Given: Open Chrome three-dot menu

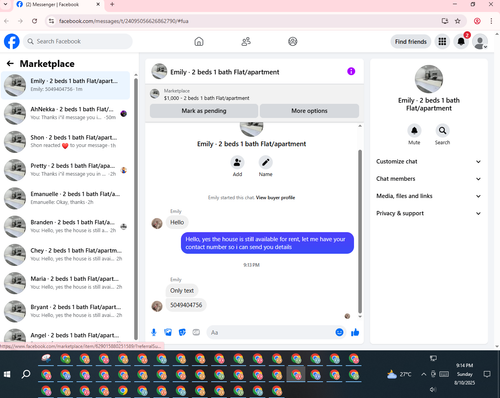Looking at the screenshot, I should pyautogui.click(x=491, y=21).
